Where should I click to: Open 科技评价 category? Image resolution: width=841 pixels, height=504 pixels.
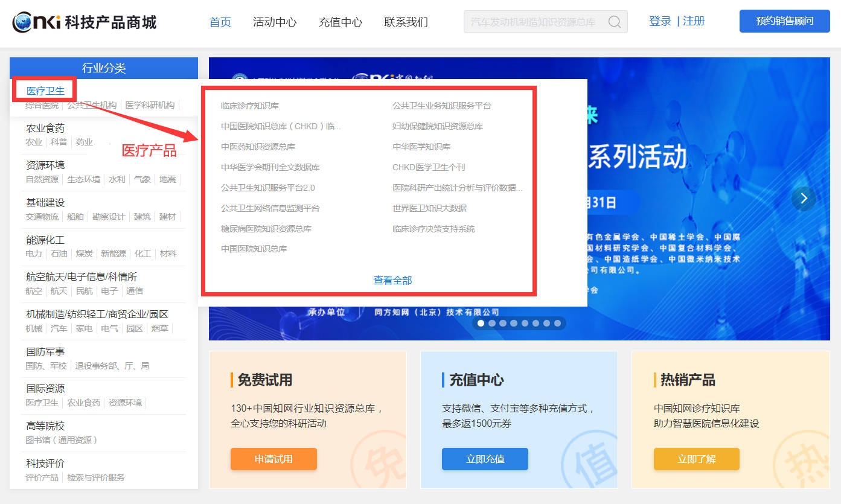tap(45, 464)
